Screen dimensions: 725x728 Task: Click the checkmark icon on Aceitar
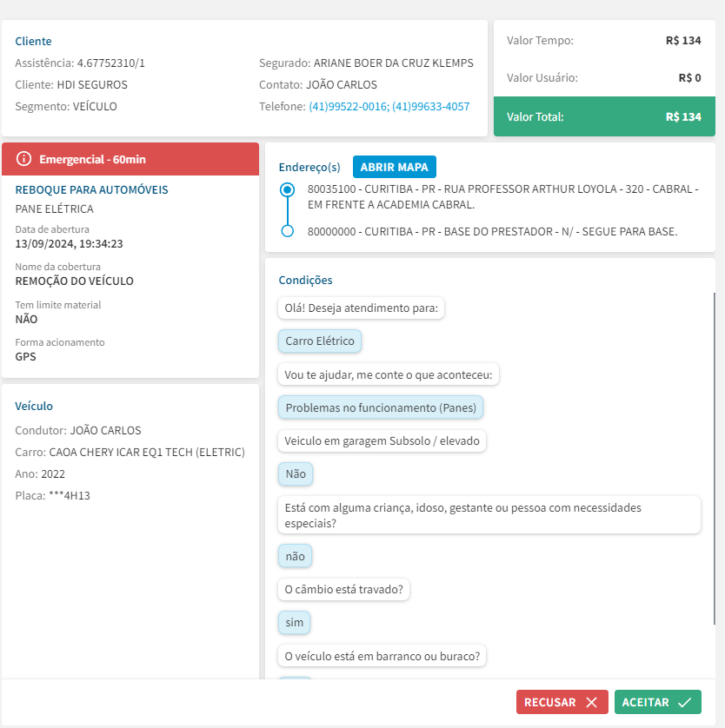[684, 703]
